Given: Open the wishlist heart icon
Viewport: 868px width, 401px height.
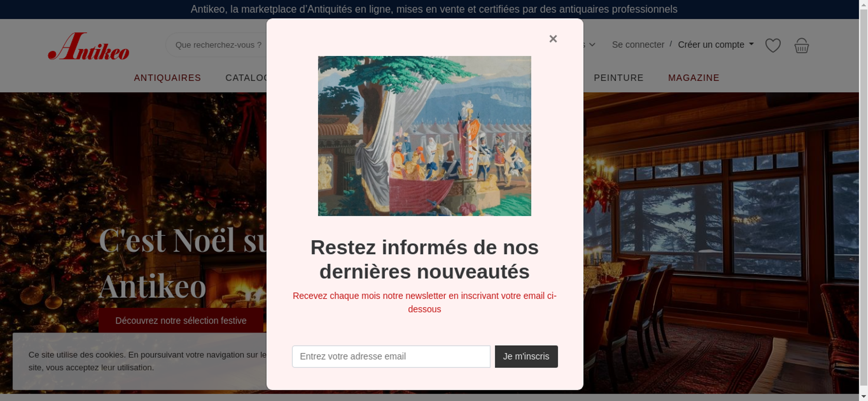Looking at the screenshot, I should pyautogui.click(x=773, y=45).
